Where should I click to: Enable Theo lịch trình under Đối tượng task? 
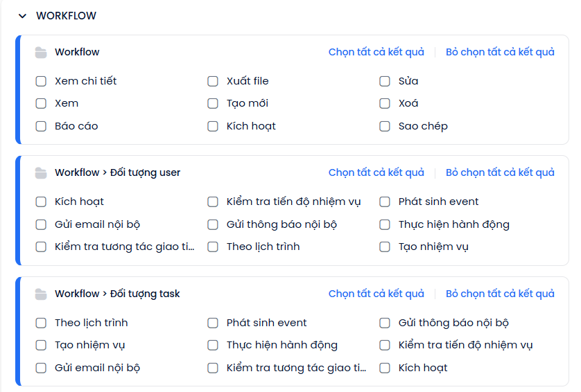[42, 323]
